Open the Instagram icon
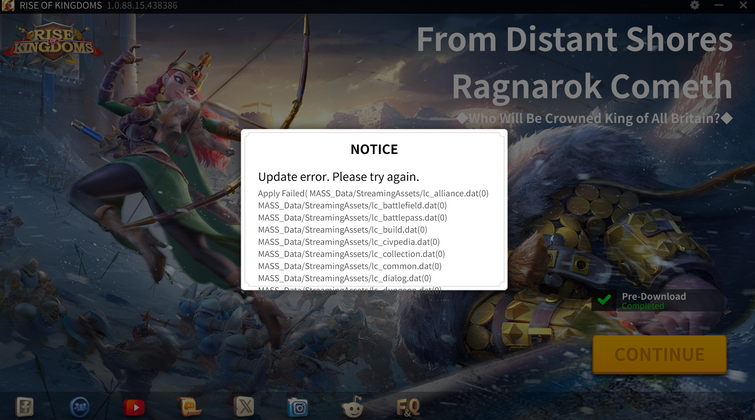The width and height of the screenshot is (755, 420). pos(298,407)
